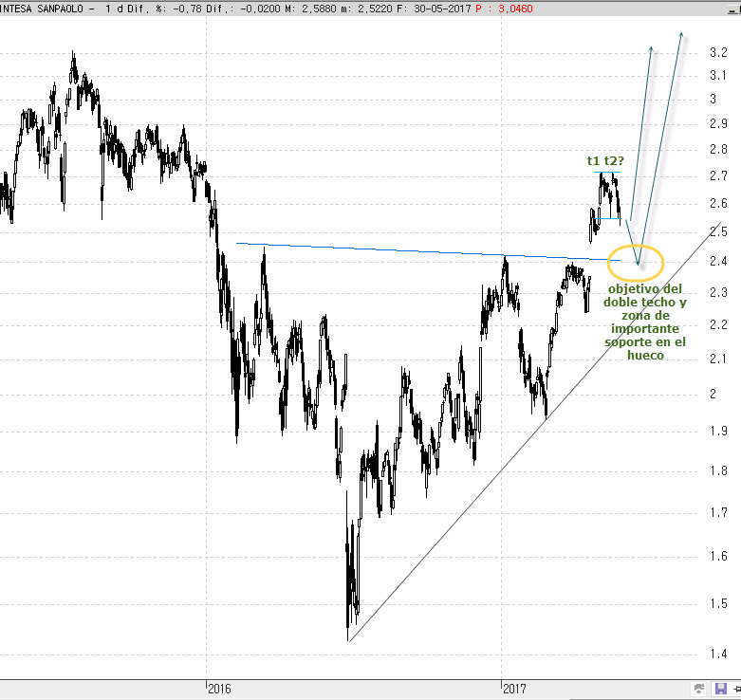Click the 1.5 price axis label
741x700 pixels.
click(x=718, y=603)
